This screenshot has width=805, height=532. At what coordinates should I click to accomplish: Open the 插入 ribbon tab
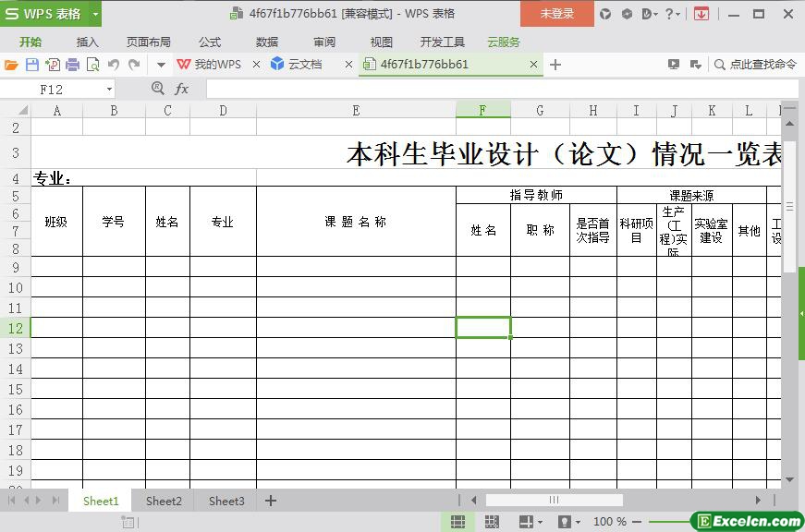pos(87,42)
